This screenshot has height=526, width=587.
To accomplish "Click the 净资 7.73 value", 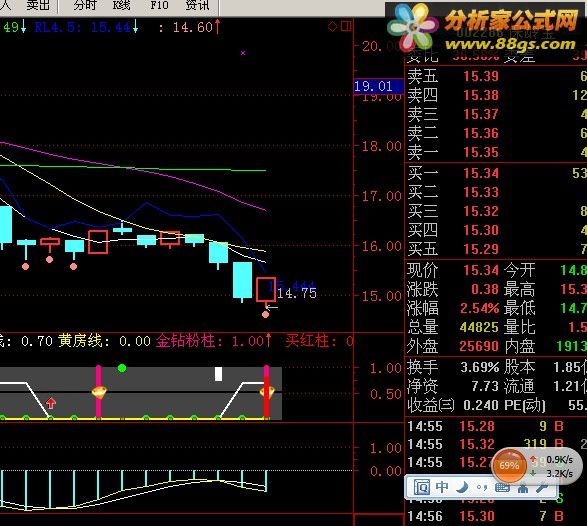I will pyautogui.click(x=485, y=386).
